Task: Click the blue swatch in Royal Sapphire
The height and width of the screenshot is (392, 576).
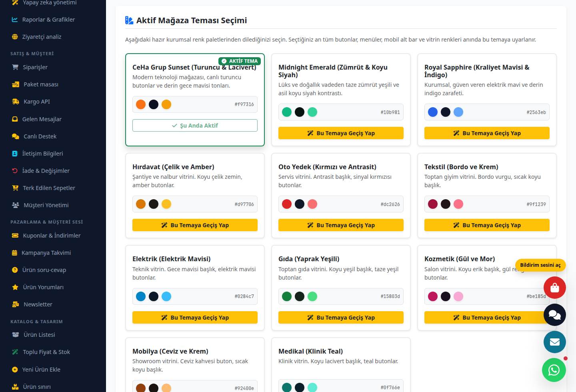Action: pos(433,112)
